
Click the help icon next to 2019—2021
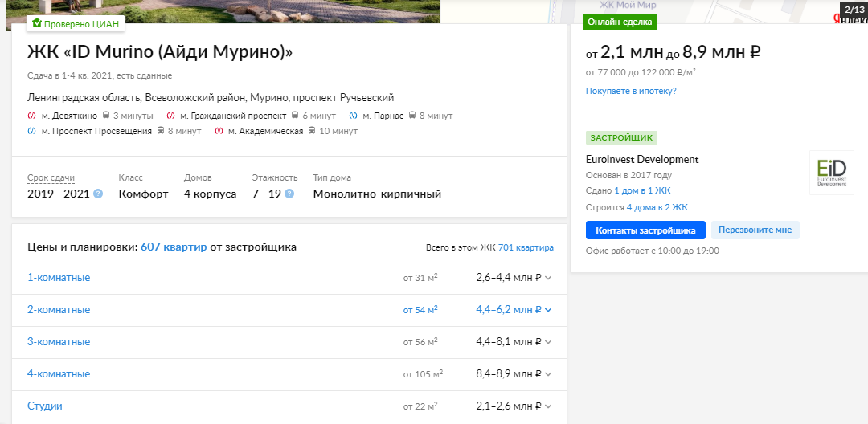(98, 194)
